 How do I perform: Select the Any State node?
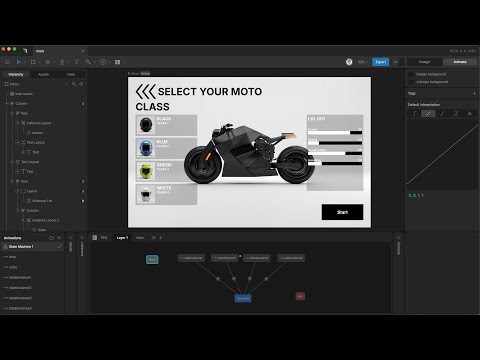pos(243,298)
